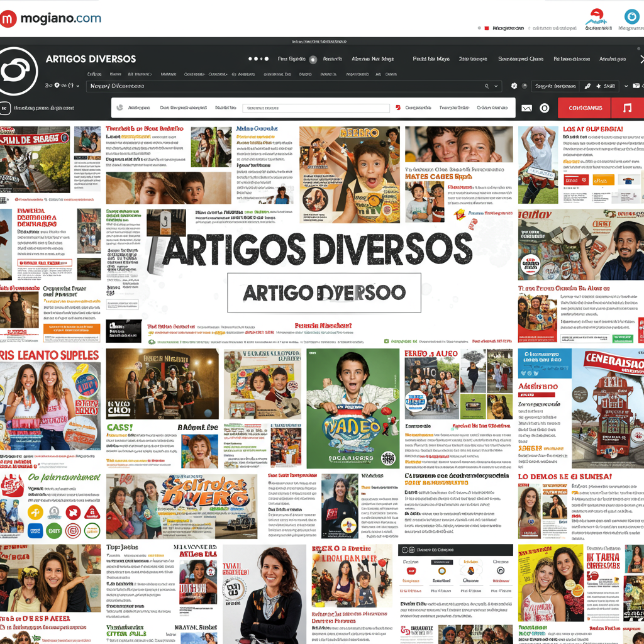The width and height of the screenshot is (644, 644).
Task: Open the envelope mail icon in the toolbar
Action: (x=526, y=108)
